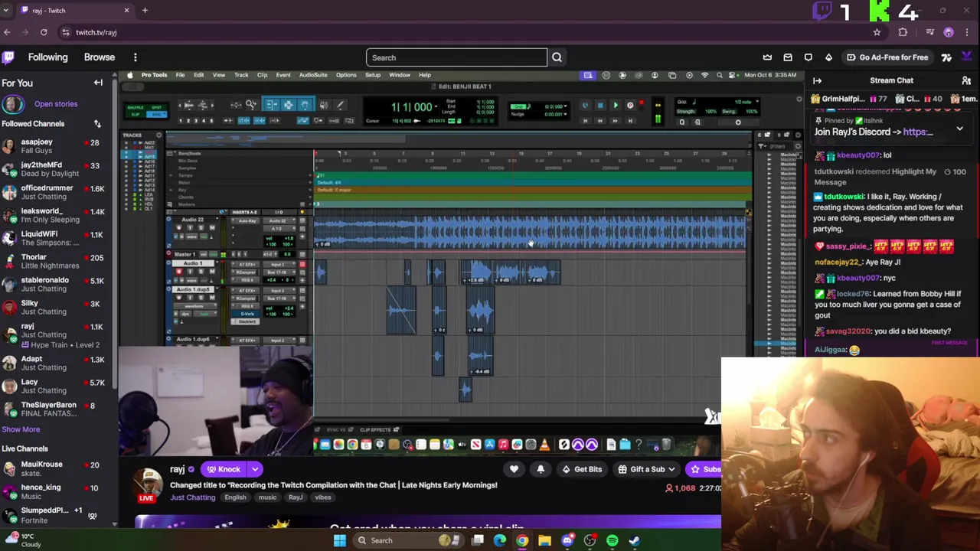
Task: Toggle Mute on the Audio 1.dup5 track
Action: click(212, 298)
